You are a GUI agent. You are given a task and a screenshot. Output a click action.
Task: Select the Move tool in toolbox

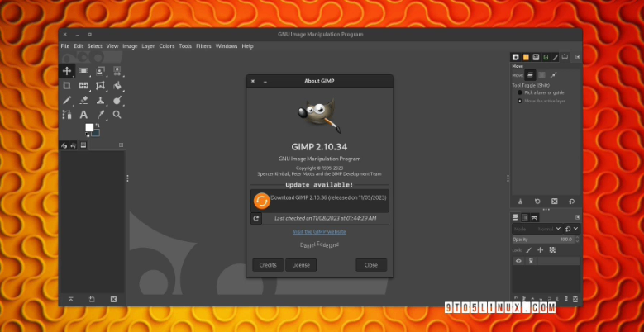click(x=67, y=71)
